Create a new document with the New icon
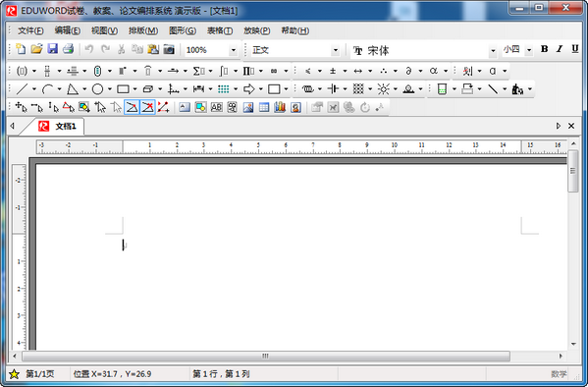 pyautogui.click(x=21, y=49)
